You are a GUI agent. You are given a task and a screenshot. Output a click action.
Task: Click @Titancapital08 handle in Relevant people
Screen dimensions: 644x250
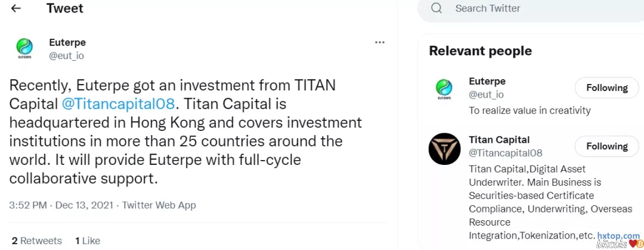(x=506, y=153)
